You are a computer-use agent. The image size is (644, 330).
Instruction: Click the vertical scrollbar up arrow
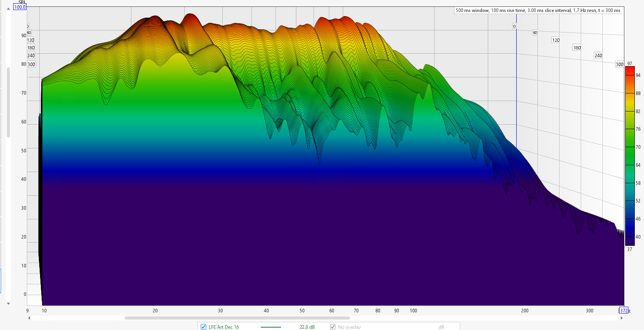point(8,8)
